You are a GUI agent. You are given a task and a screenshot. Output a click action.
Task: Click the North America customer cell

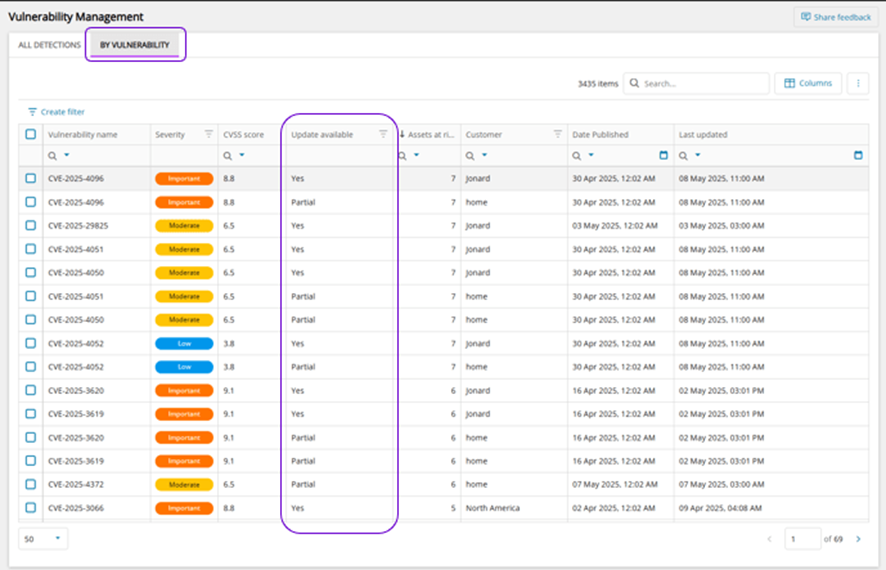[493, 508]
